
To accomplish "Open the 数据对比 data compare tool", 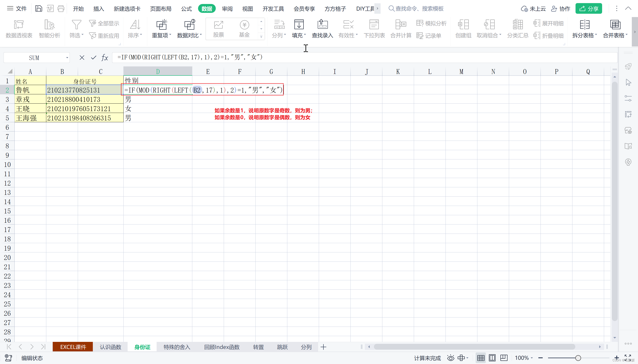I will 189,29.
